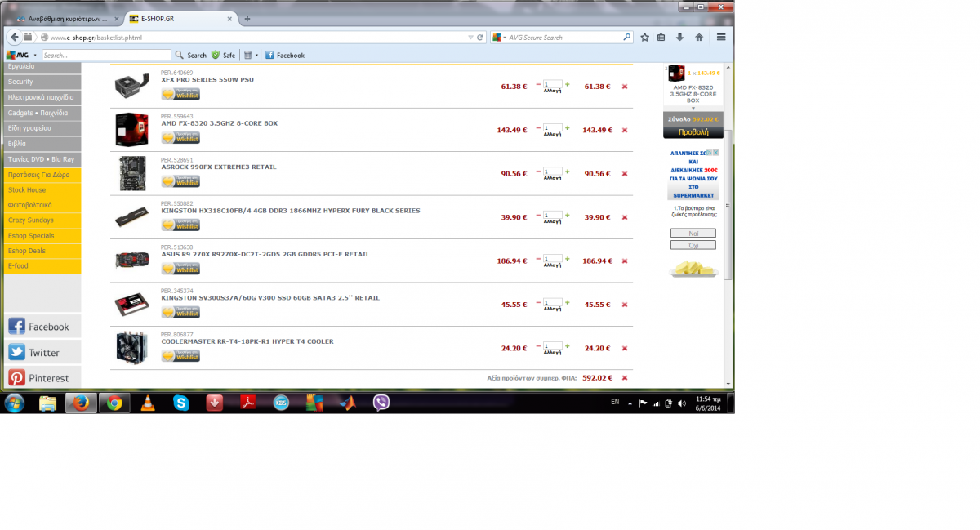Remove COOLERMASTER HYPER T4 COOLER item
Viewport: 980px width, 530px height.
click(625, 349)
